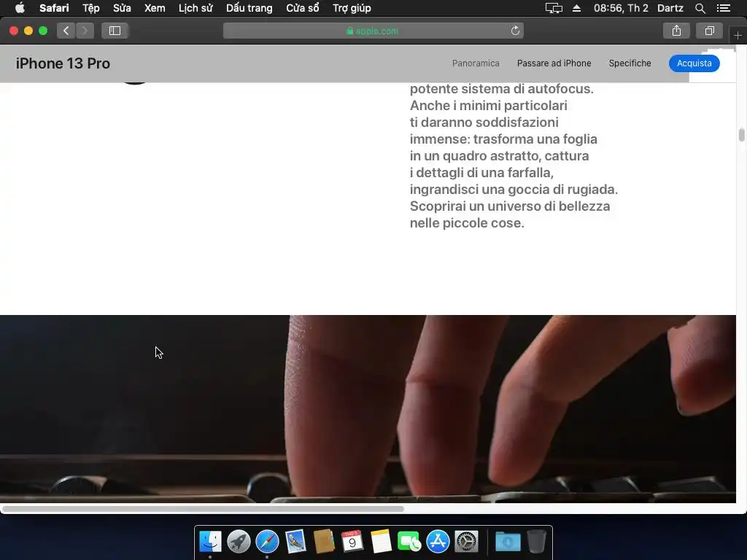This screenshot has height=560, width=747.
Task: Open the Safari application menu
Action: click(54, 8)
